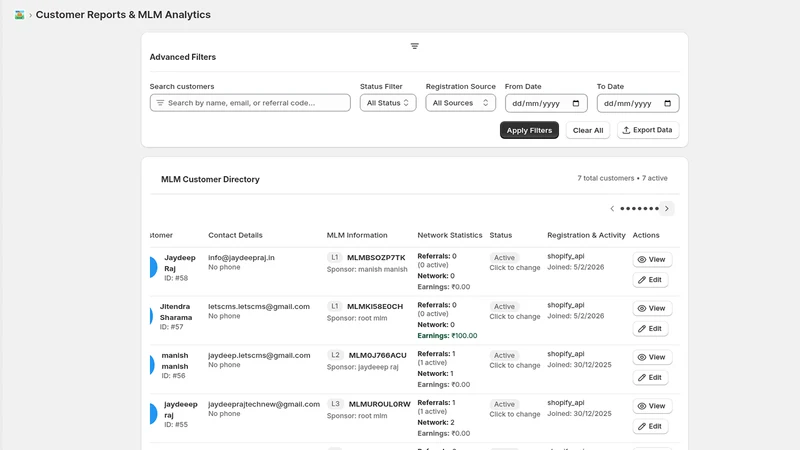Click MLM Customer Directory heading
Image resolution: width=800 pixels, height=450 pixels.
tap(210, 179)
